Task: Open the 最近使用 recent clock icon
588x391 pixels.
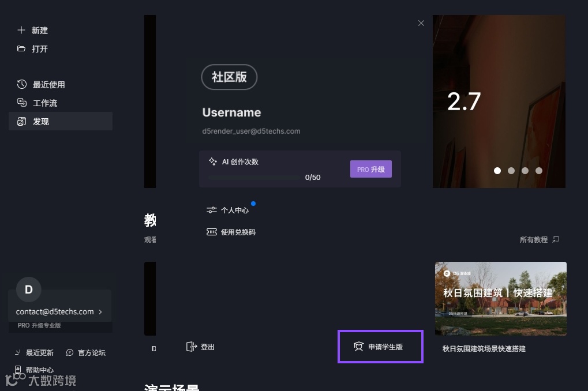Action: [x=22, y=84]
